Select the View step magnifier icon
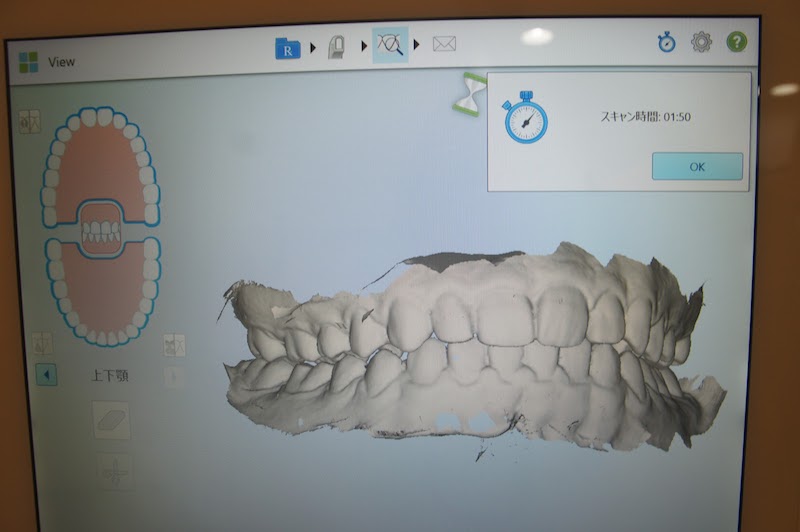This screenshot has height=532, width=800. pos(390,44)
